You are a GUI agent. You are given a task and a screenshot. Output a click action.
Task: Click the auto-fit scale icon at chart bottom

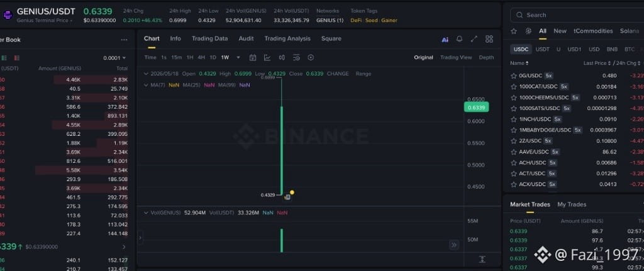(482, 260)
